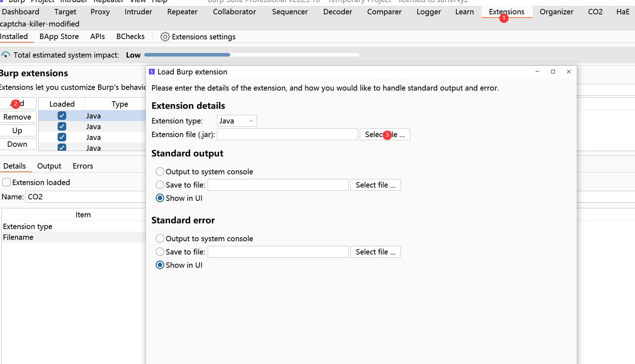This screenshot has width=635, height=364.
Task: Move extension Up in the list
Action: pos(17,131)
